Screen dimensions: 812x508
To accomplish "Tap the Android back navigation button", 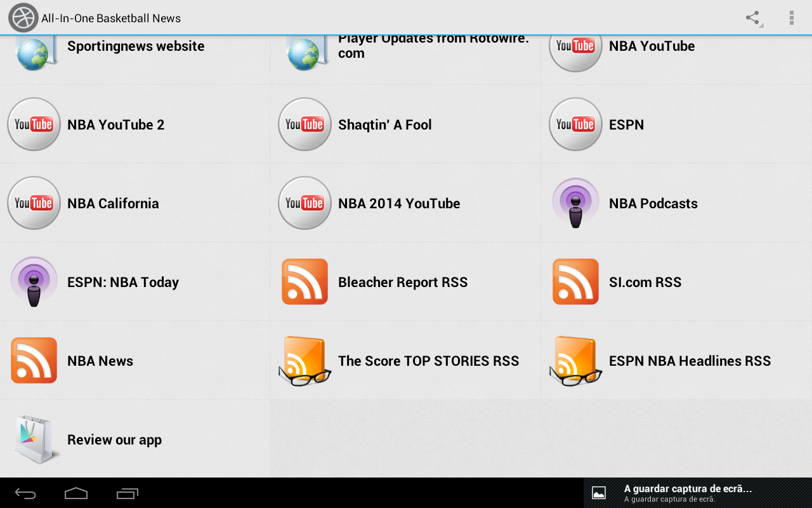I will pyautogui.click(x=25, y=493).
